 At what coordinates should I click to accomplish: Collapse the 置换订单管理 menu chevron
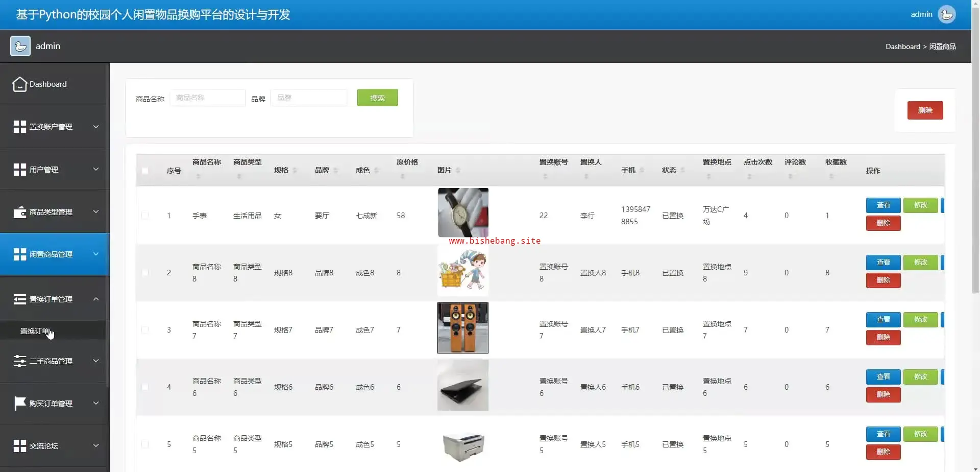tap(96, 299)
